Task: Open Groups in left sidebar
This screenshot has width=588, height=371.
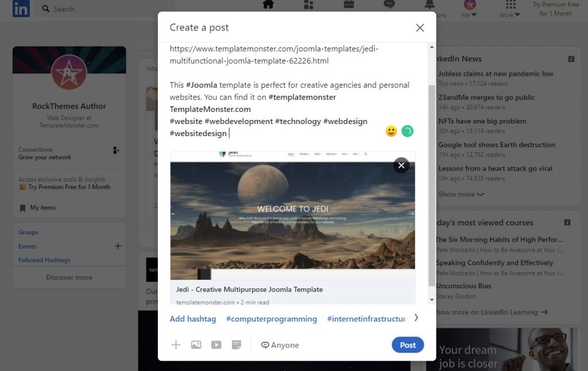Action: (28, 233)
